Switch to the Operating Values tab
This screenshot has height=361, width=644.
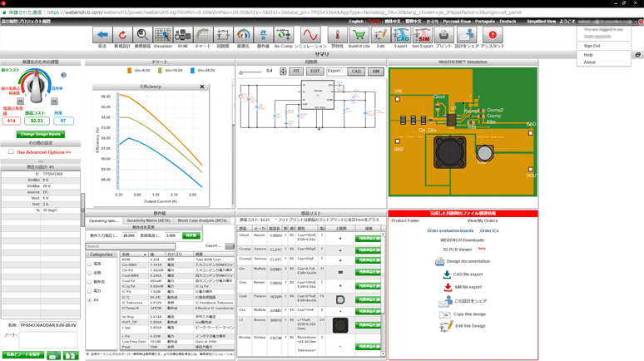103,221
